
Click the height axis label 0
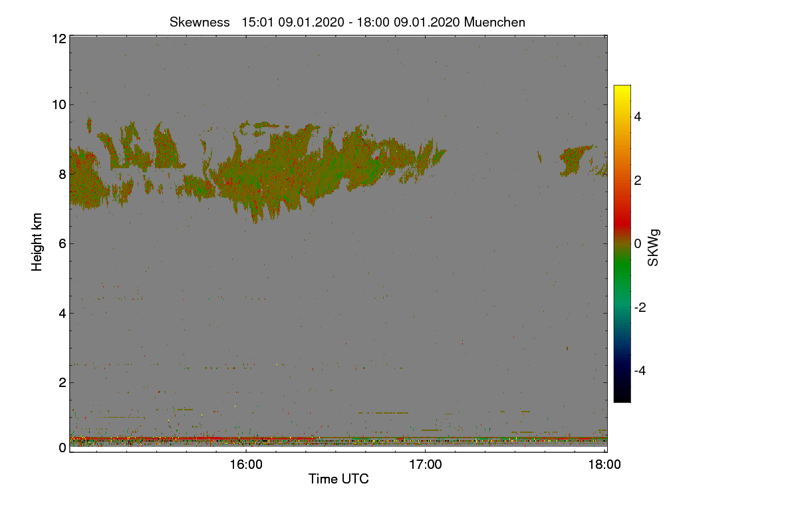tap(63, 448)
